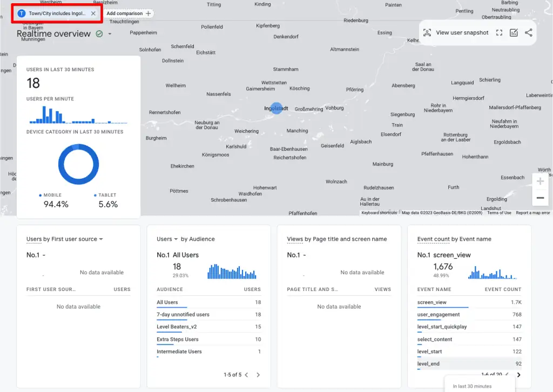The image size is (553, 392).
Task: Open the View user snapshot button
Action: (455, 32)
